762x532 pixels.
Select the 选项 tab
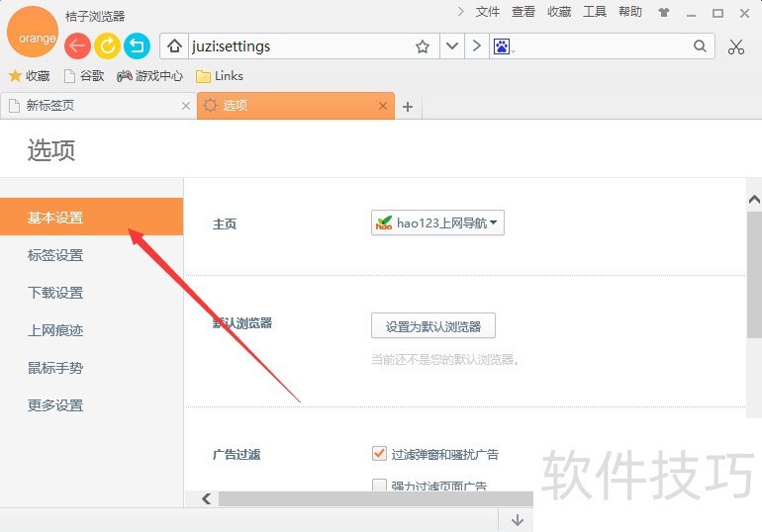click(x=296, y=106)
